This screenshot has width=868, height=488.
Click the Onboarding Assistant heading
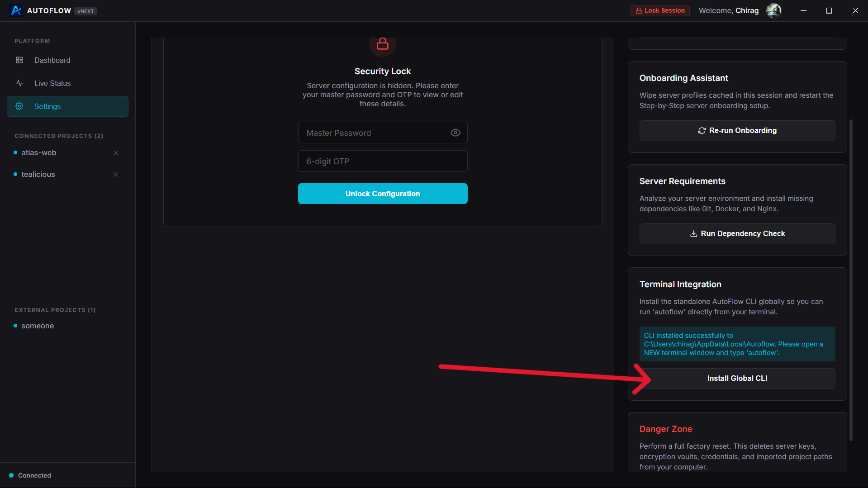pos(684,78)
